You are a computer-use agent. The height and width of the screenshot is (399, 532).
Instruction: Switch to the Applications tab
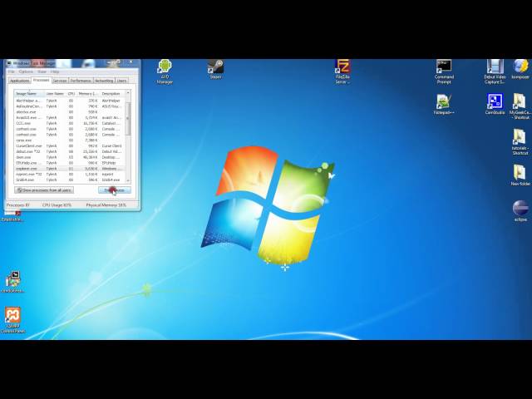point(19,81)
